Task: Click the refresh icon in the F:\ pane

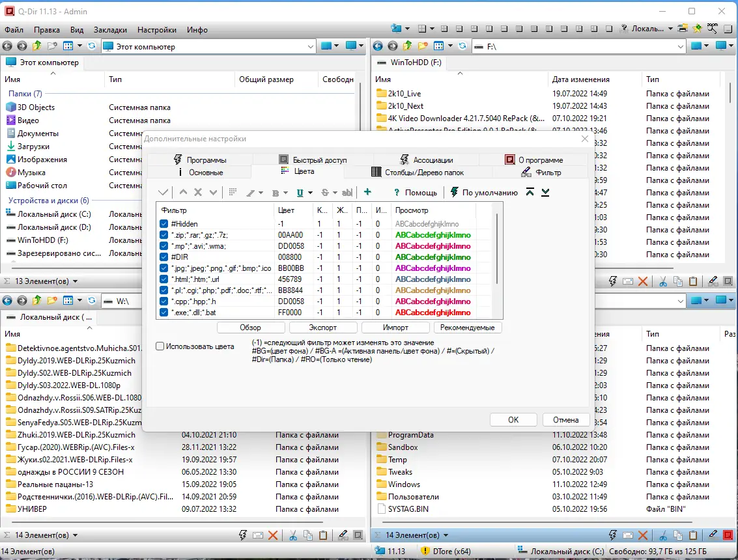Action: tap(462, 46)
